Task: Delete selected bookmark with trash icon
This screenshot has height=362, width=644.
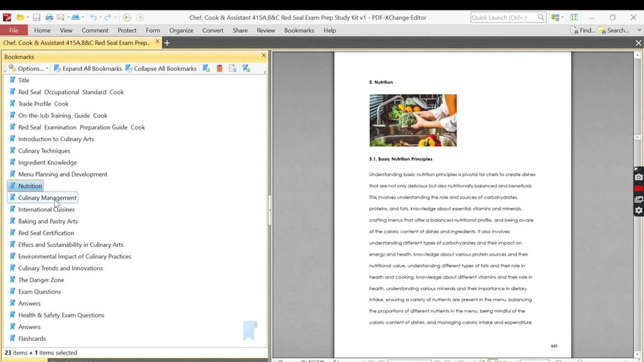Action: 219,68
